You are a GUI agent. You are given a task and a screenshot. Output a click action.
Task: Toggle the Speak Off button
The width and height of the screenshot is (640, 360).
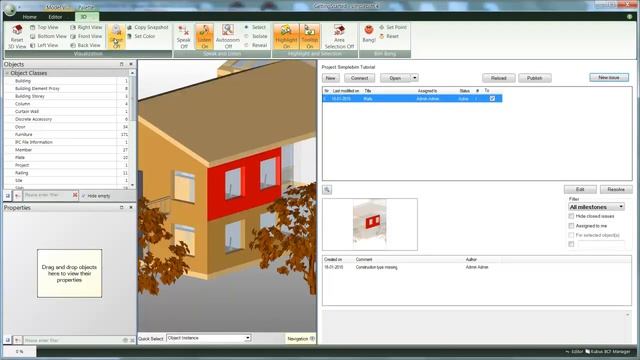pyautogui.click(x=184, y=36)
